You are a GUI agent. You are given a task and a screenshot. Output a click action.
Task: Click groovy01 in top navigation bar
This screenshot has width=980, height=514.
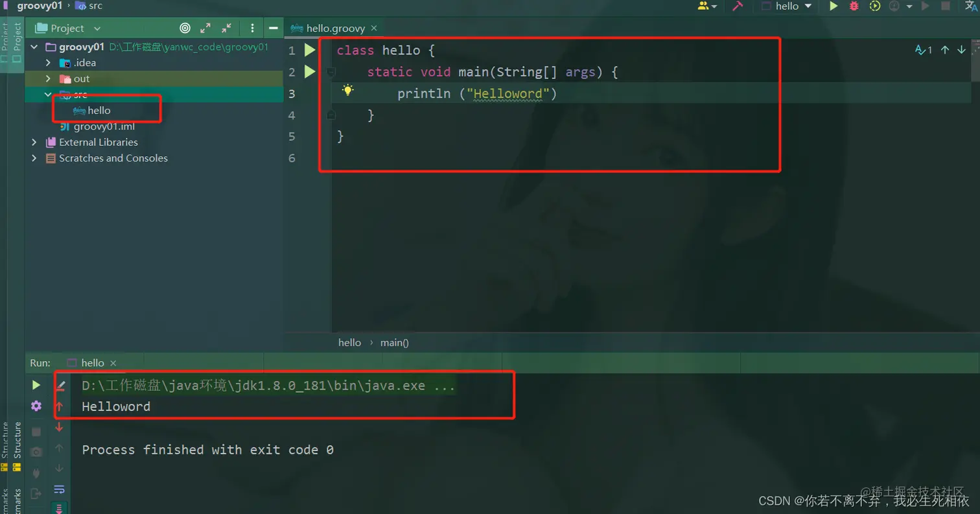tap(39, 6)
